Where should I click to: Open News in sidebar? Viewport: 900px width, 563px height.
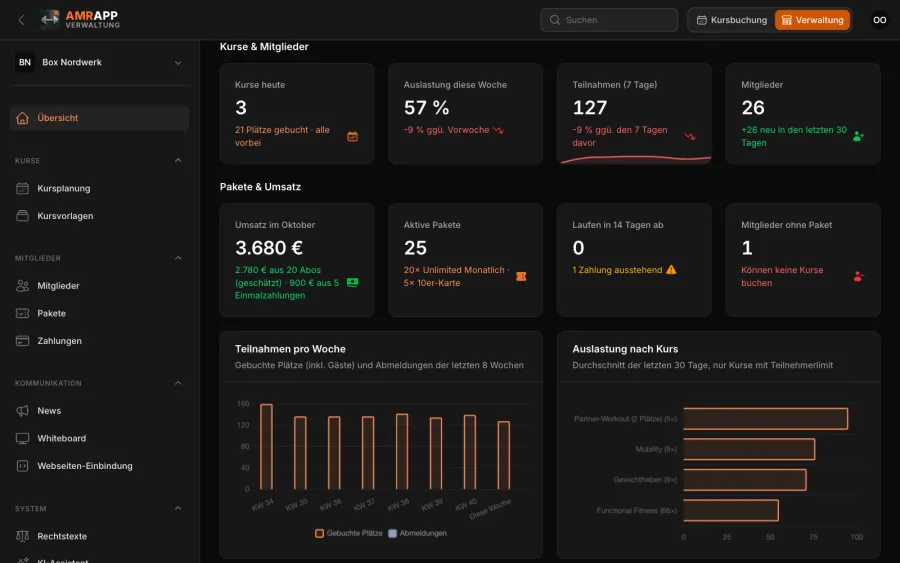click(99, 411)
